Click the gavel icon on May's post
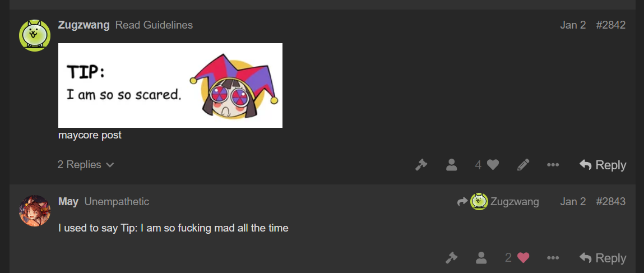 click(x=451, y=258)
